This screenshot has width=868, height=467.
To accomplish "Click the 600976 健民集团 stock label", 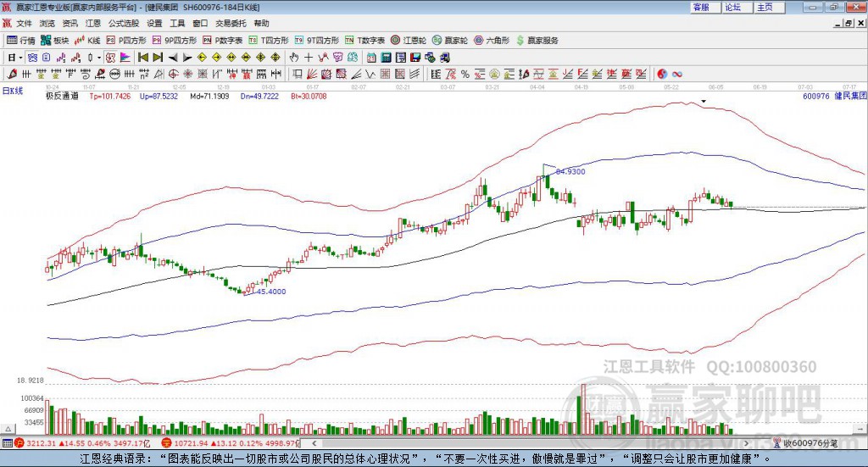I will (x=834, y=97).
